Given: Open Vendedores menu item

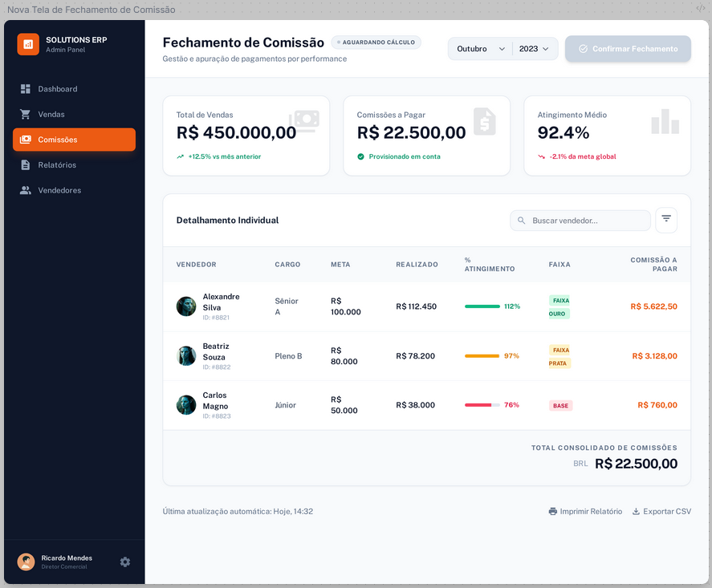Looking at the screenshot, I should 74,190.
